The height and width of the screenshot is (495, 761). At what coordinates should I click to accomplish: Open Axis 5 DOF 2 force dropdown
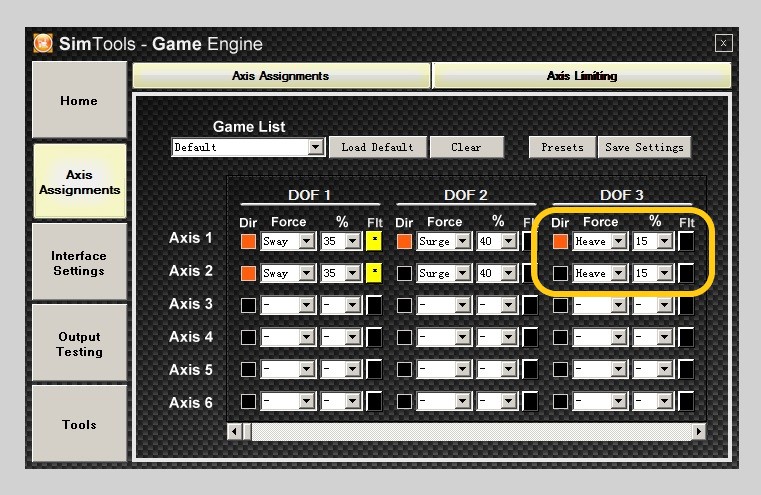(x=444, y=369)
